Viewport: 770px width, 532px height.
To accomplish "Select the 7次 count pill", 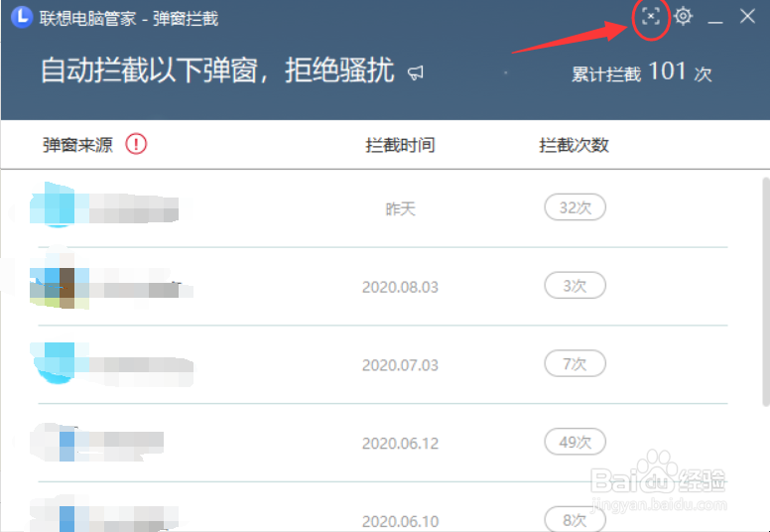I will pyautogui.click(x=576, y=363).
